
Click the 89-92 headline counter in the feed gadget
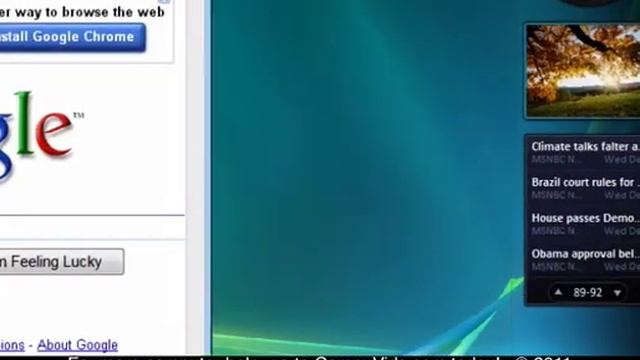(587, 293)
